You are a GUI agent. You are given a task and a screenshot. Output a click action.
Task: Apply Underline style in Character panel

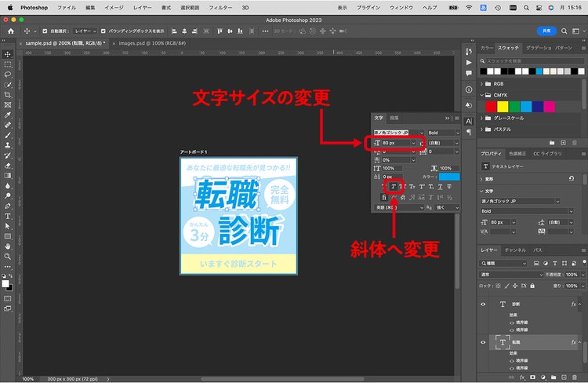click(440, 187)
